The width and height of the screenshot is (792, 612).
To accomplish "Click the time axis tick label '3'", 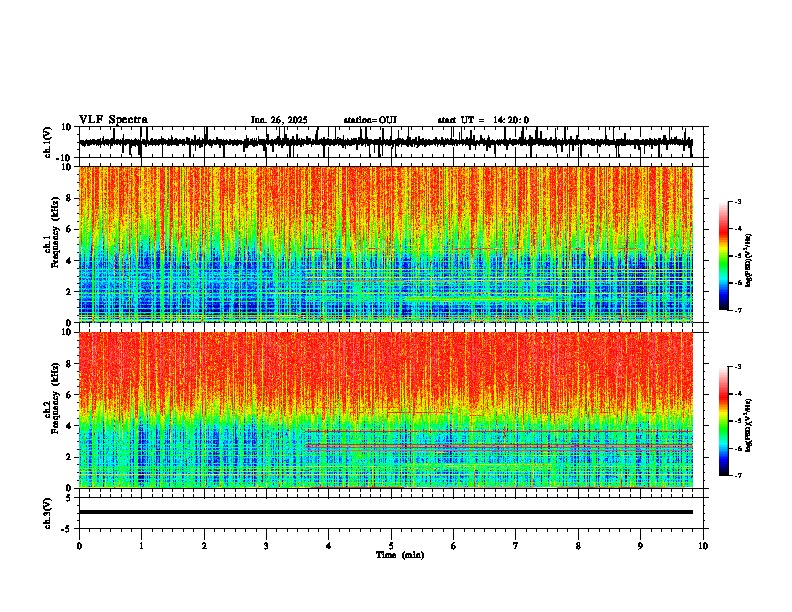I will [x=266, y=546].
